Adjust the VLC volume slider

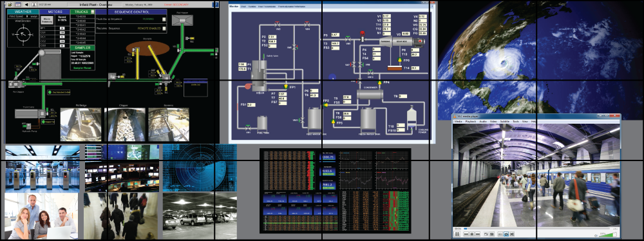click(609, 235)
